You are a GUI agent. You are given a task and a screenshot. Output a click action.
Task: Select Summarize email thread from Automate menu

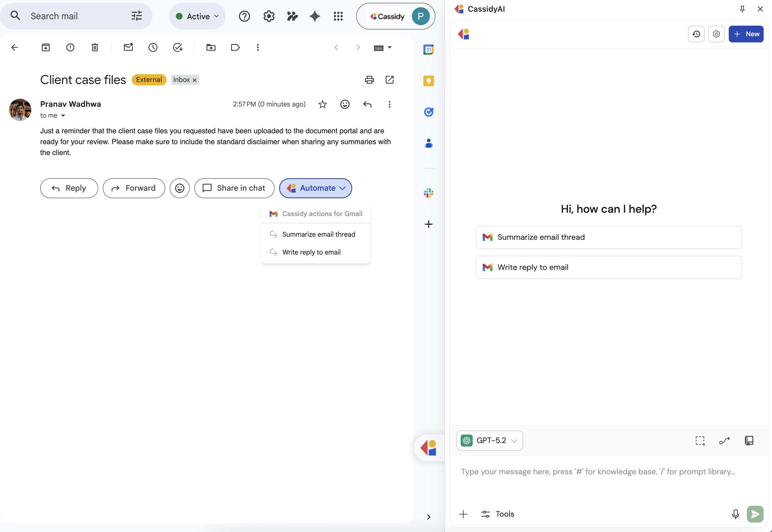pos(318,234)
